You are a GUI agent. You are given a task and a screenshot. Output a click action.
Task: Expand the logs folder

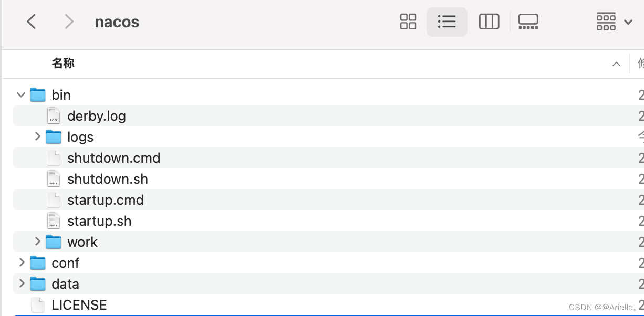[37, 136]
